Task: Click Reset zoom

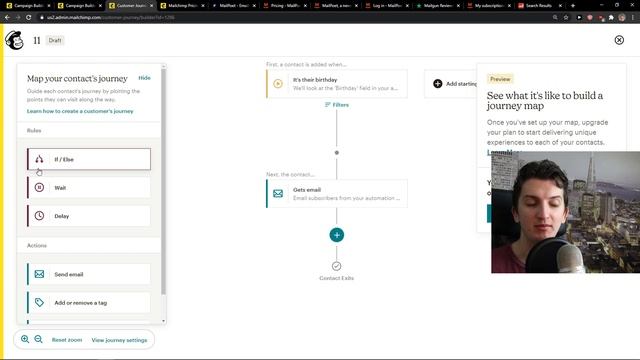Action: pos(67,340)
